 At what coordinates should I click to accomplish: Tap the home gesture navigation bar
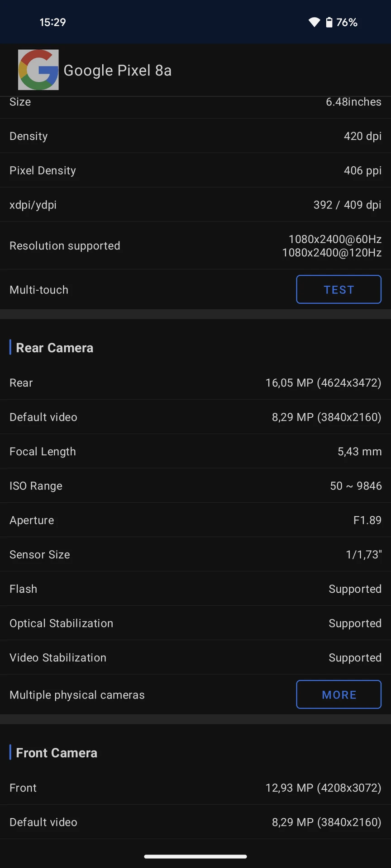pyautogui.click(x=195, y=856)
